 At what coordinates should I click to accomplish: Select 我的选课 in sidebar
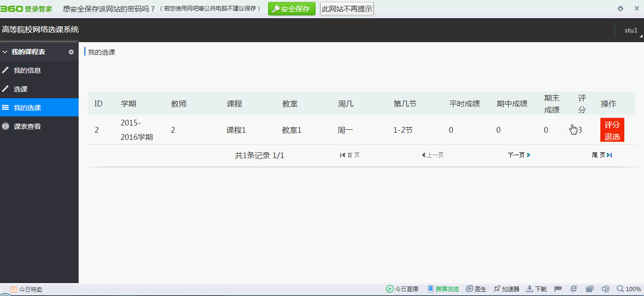pyautogui.click(x=39, y=108)
